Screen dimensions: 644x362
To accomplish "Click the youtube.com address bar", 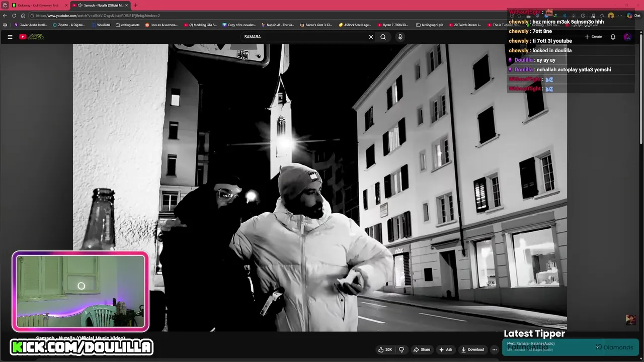I will [x=262, y=16].
